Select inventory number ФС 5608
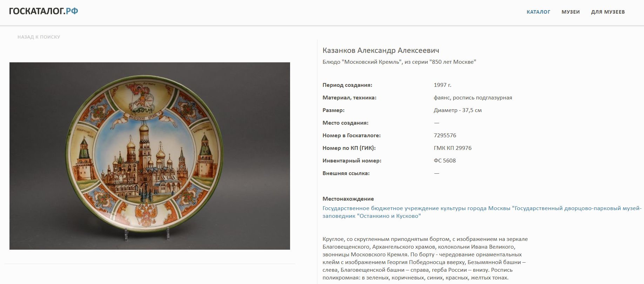The height and width of the screenshot is (284, 644). coord(444,161)
